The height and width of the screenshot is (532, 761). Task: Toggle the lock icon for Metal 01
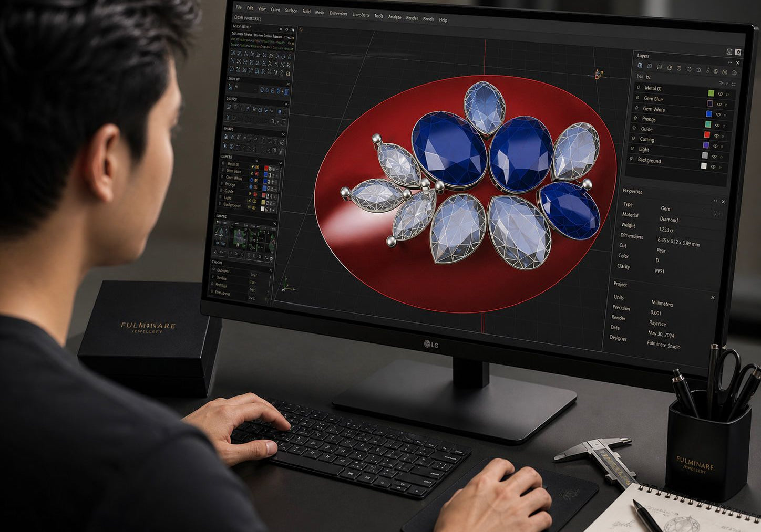(x=727, y=95)
